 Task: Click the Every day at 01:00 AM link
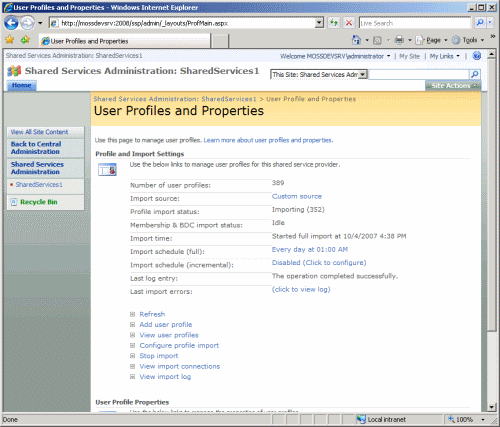pos(310,249)
